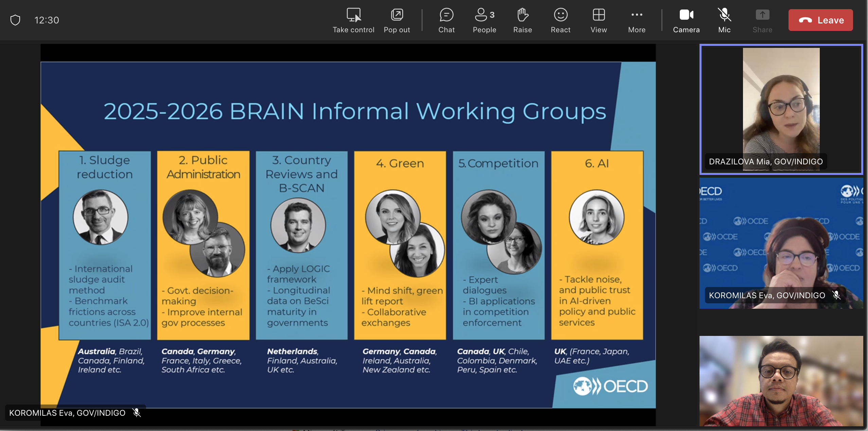868x431 pixels.
Task: Click the 12:30 meeting timer
Action: [47, 20]
